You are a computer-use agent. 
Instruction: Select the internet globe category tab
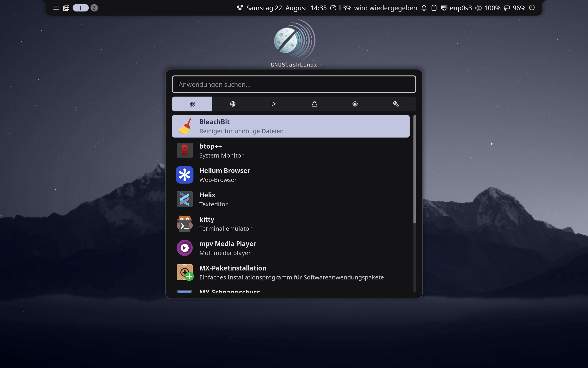click(x=233, y=104)
